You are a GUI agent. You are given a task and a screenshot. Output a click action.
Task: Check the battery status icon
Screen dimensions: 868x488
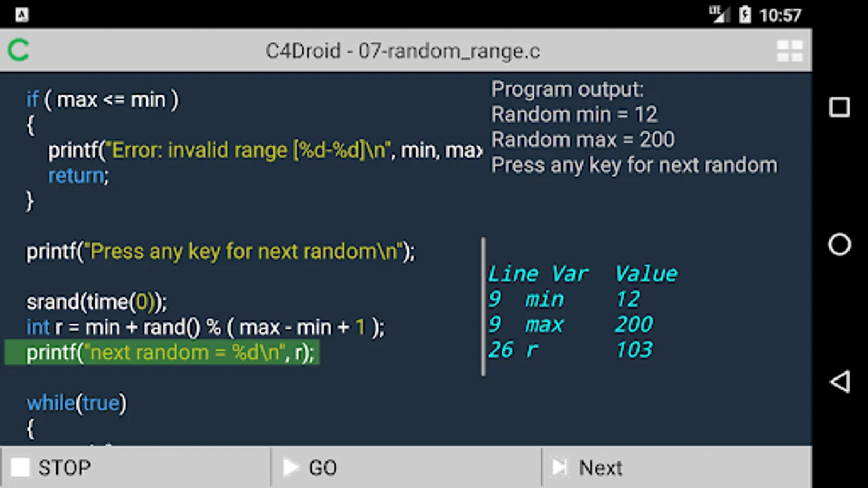pos(745,15)
